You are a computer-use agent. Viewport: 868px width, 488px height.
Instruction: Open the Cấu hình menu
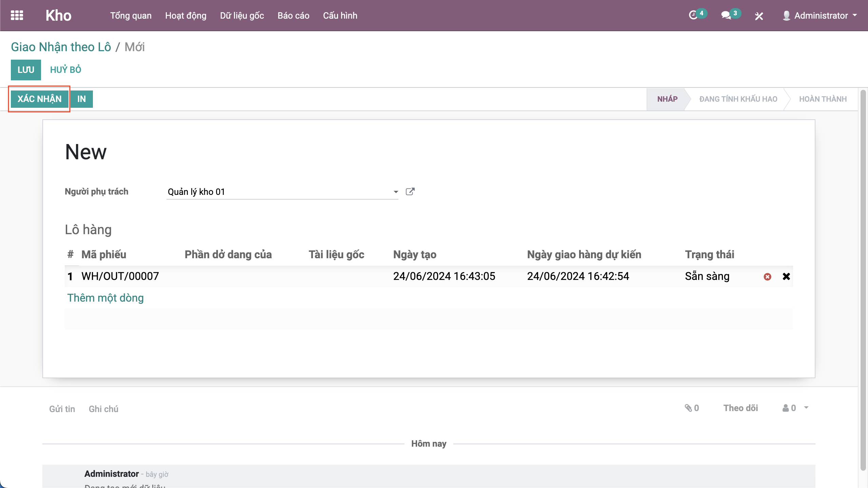pyautogui.click(x=340, y=16)
